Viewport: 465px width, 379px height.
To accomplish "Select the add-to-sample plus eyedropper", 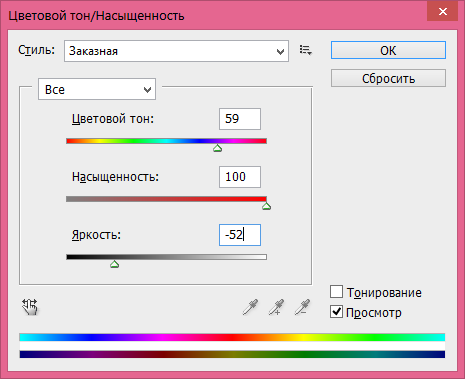I will coord(276,307).
